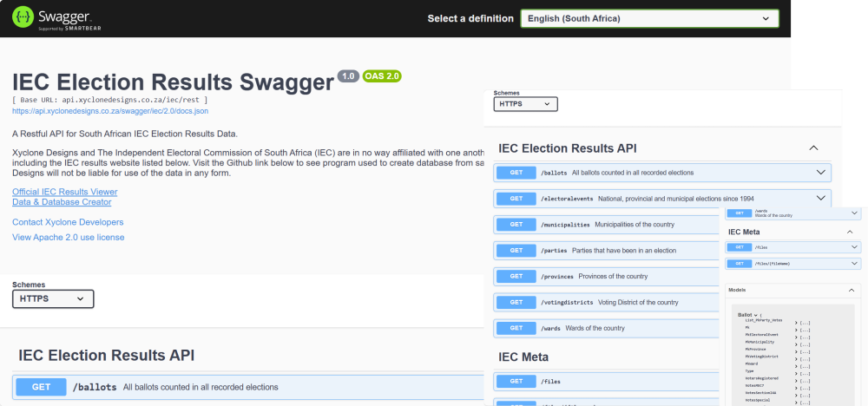
Task: Open the Select a definition dropdown
Action: tap(649, 18)
